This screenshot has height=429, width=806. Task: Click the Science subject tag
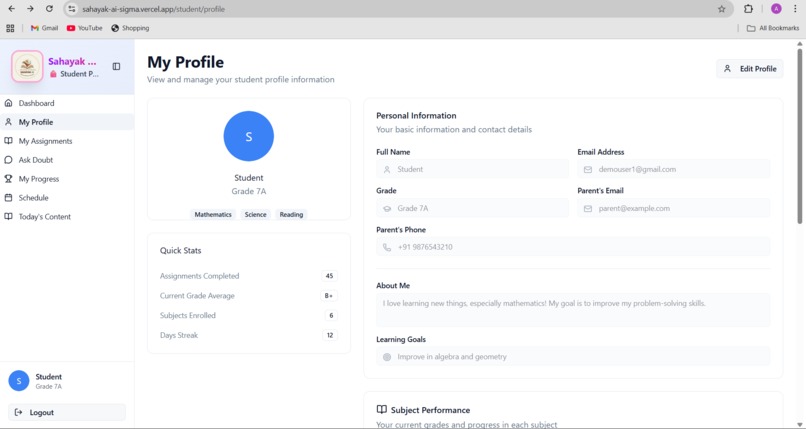point(255,215)
